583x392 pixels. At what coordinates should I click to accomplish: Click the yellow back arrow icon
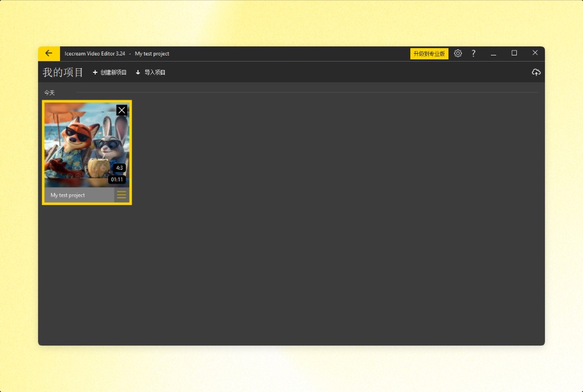(x=48, y=53)
